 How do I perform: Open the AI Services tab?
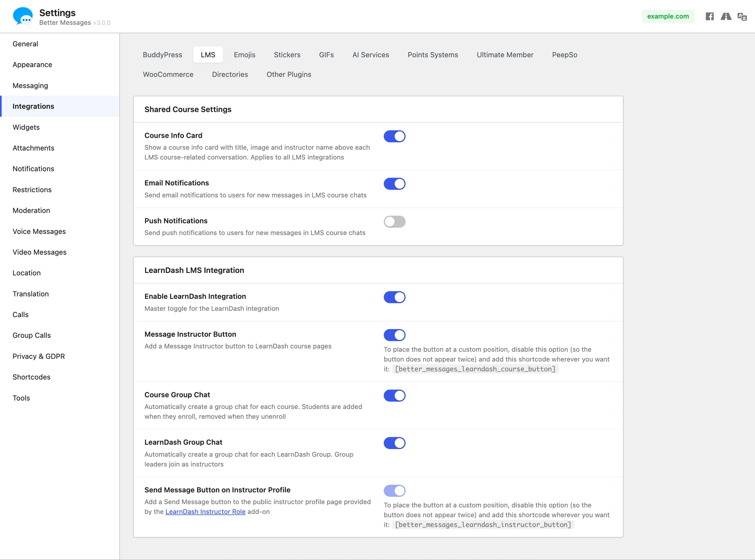point(371,55)
